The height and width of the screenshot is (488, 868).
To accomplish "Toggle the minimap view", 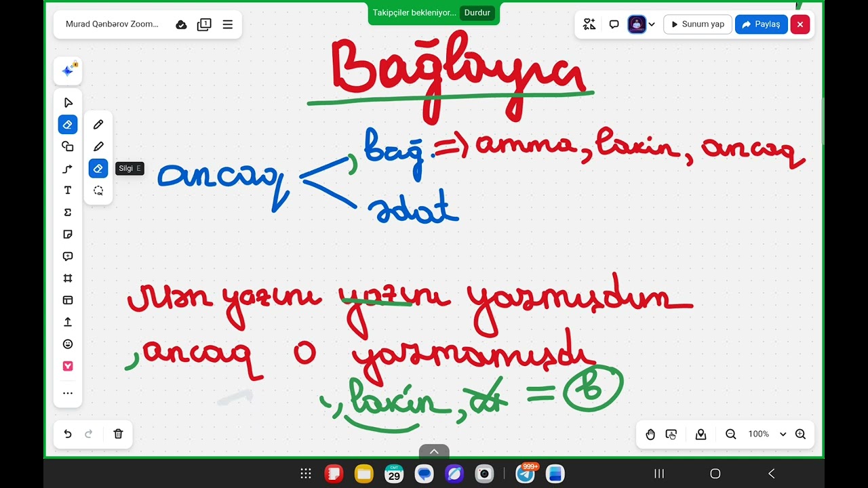I will [701, 434].
